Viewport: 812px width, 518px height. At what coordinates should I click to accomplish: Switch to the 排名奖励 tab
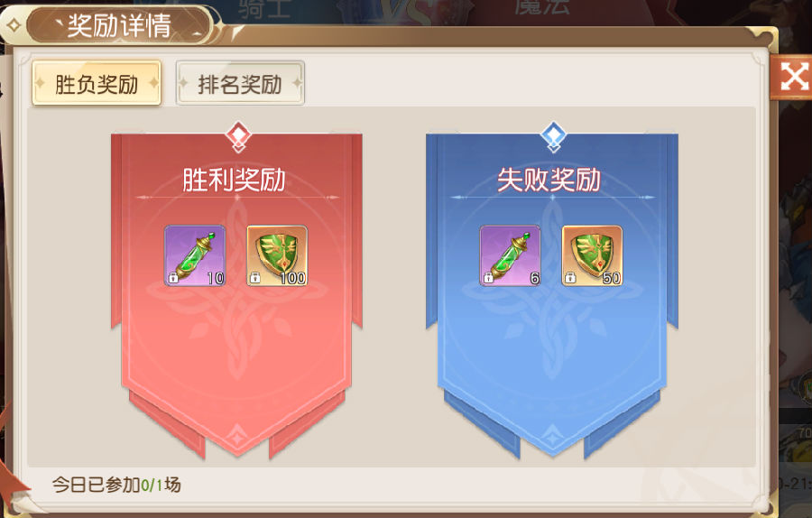(x=240, y=83)
